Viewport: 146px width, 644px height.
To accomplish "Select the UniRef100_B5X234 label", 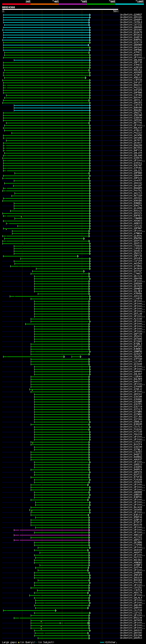I will (131, 618).
